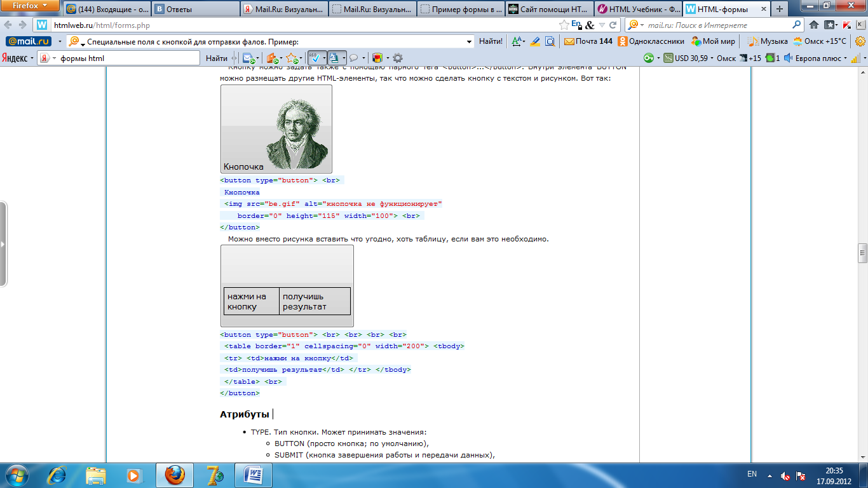Screen dimensions: 868x488
Task: Click the colored cube icon on Yandex bar
Action: coord(377,58)
